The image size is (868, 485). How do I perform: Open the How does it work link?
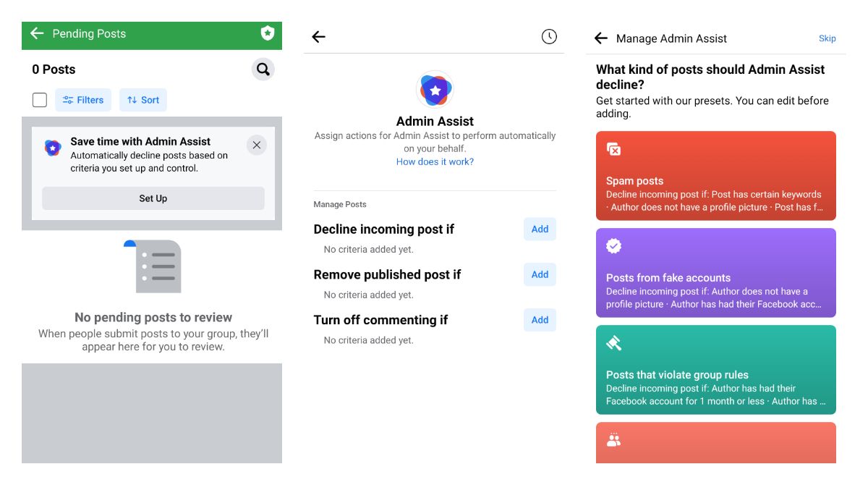point(435,161)
